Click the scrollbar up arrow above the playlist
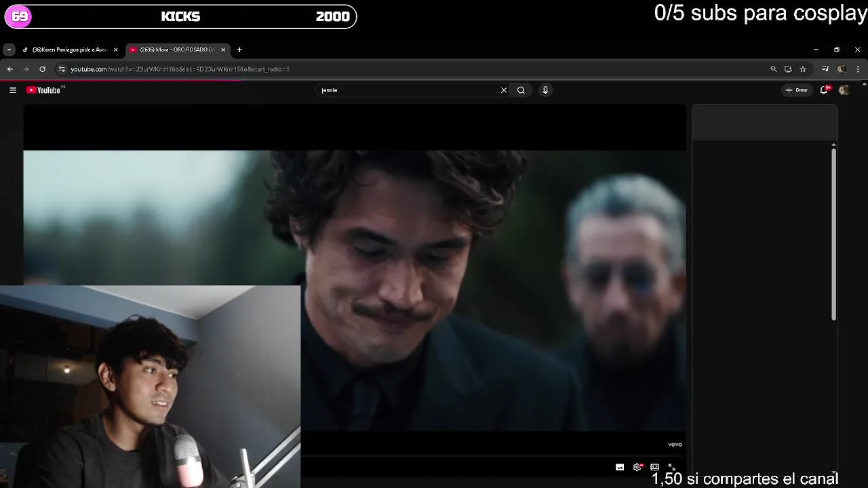868x488 pixels. click(833, 144)
